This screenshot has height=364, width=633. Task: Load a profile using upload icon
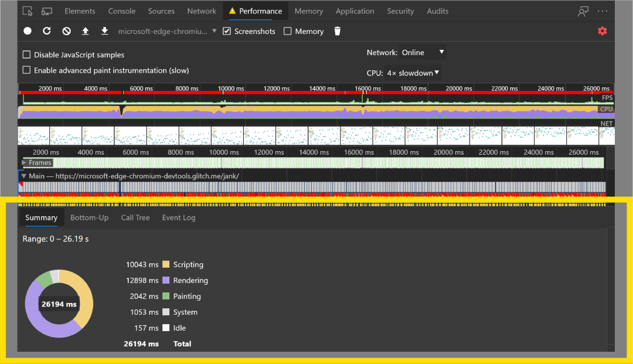tap(86, 31)
